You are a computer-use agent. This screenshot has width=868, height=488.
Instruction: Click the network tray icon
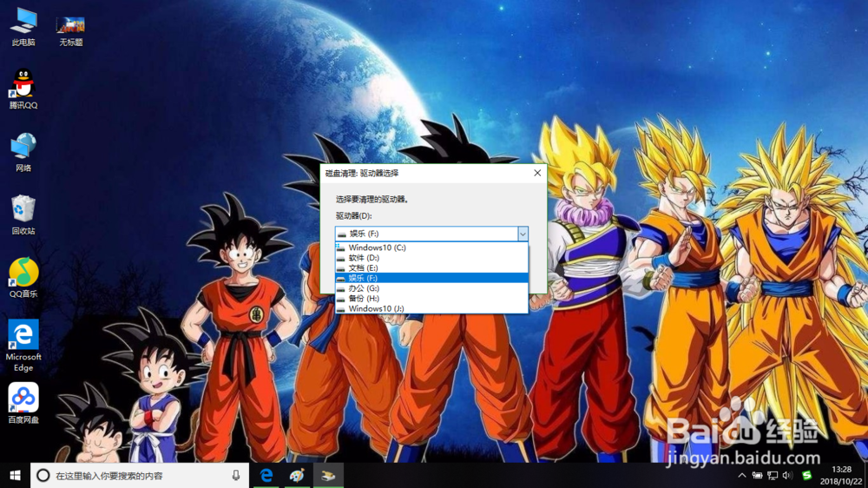point(773,475)
